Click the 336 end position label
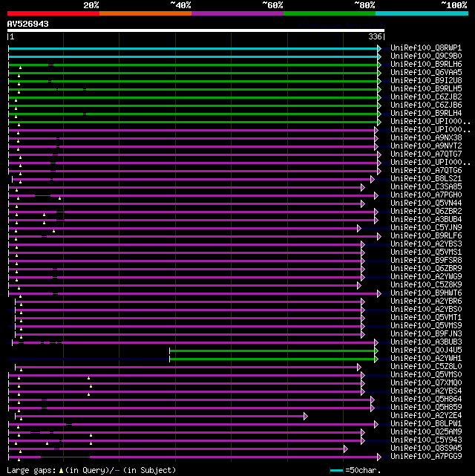 [375, 36]
